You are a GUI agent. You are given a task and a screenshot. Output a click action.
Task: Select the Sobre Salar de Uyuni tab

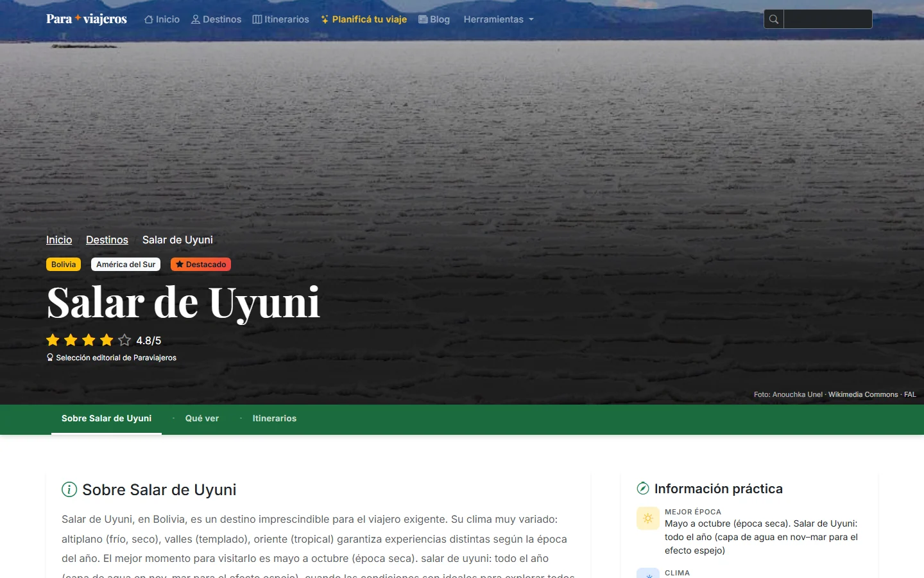(107, 419)
